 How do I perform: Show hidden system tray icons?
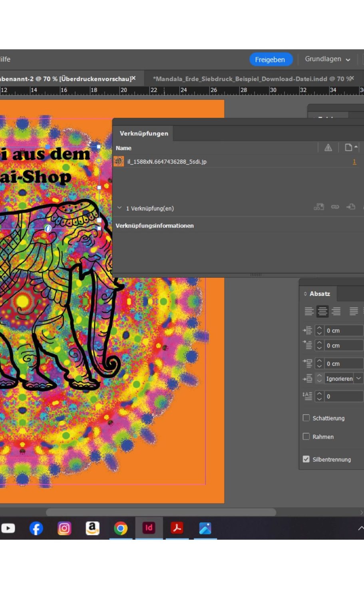coord(360,528)
